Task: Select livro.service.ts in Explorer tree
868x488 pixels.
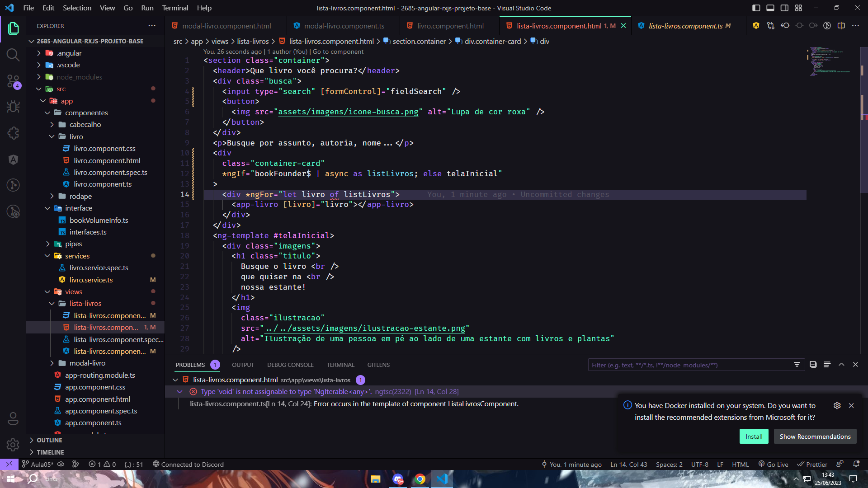Action: coord(91,279)
